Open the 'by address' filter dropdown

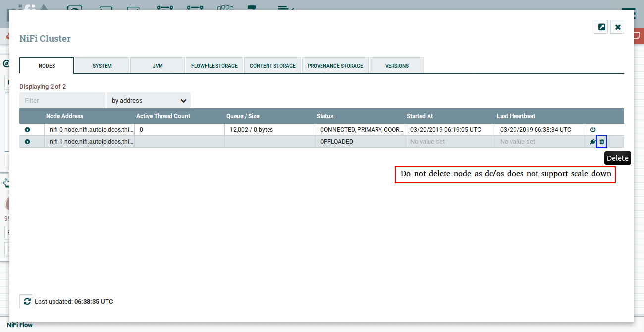point(149,100)
